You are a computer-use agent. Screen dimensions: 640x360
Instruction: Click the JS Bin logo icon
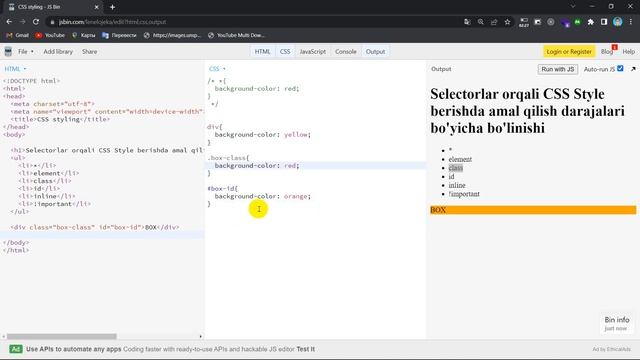pos(8,51)
